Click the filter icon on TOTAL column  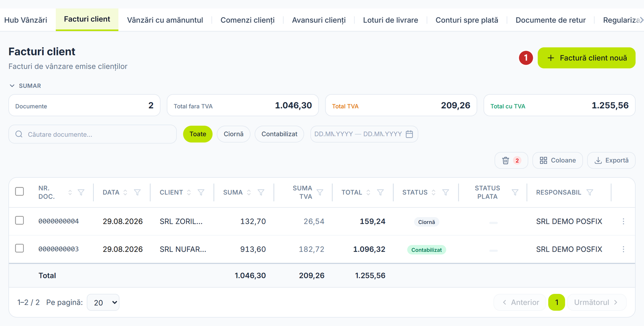[x=380, y=193]
